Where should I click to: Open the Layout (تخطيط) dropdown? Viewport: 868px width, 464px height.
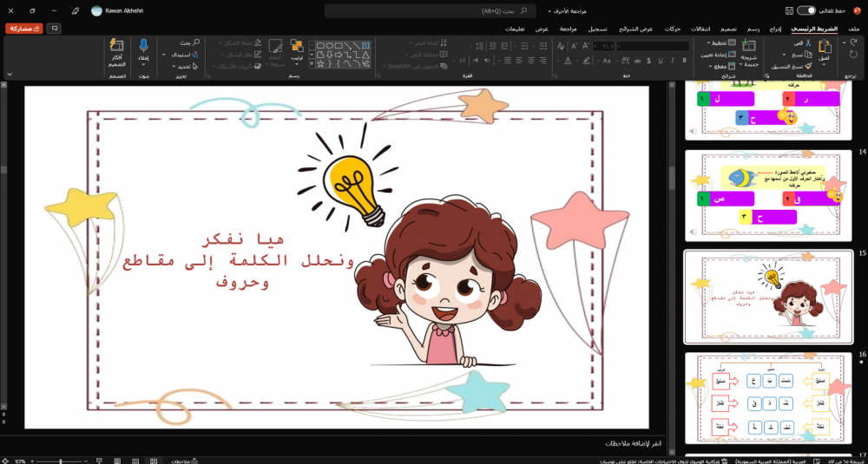pyautogui.click(x=721, y=42)
